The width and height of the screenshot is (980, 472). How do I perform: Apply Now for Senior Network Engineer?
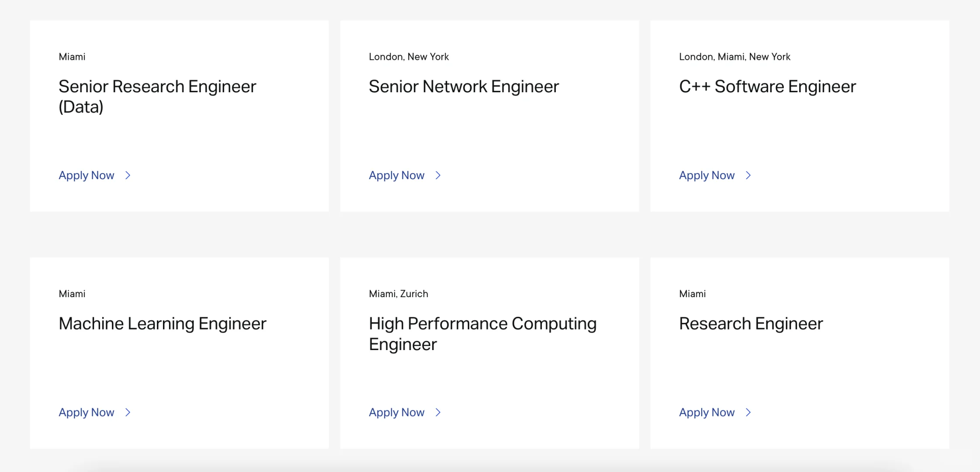coord(396,175)
